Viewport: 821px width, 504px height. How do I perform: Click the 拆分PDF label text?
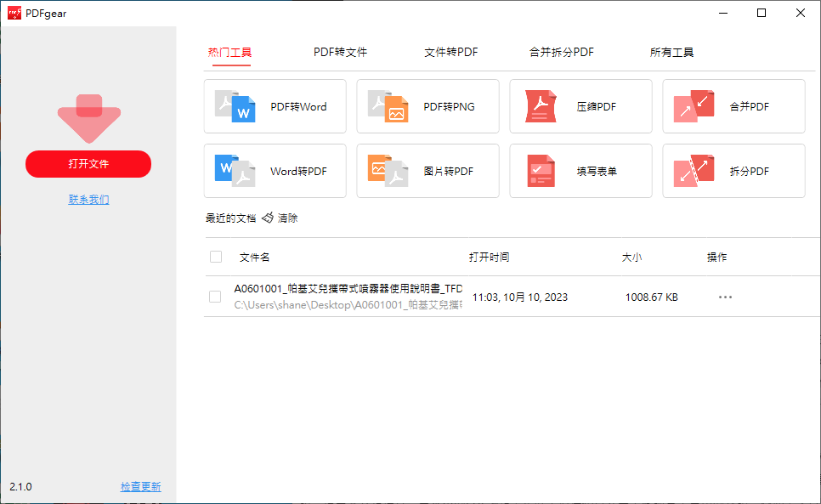pyautogui.click(x=750, y=171)
